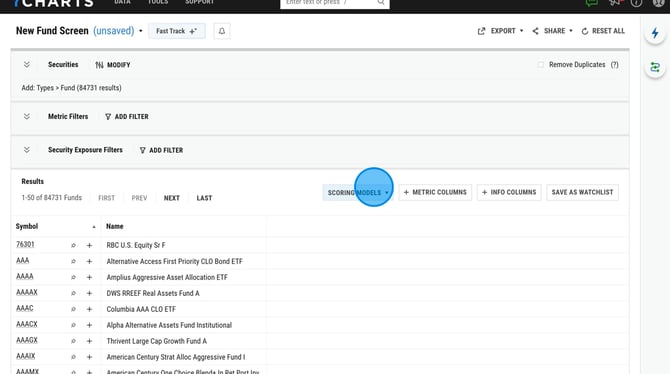Open the Share dropdown arrow
The image size is (670, 374).
click(571, 31)
